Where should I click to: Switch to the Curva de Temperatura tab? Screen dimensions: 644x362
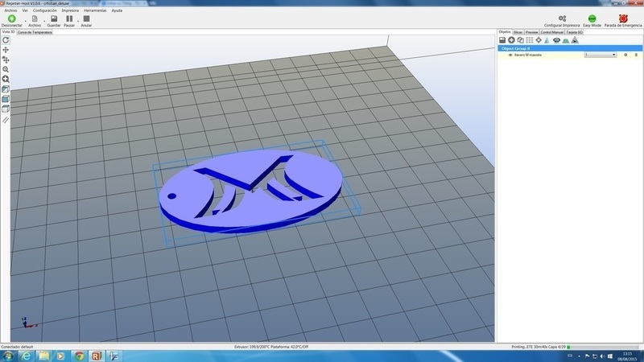coord(35,33)
